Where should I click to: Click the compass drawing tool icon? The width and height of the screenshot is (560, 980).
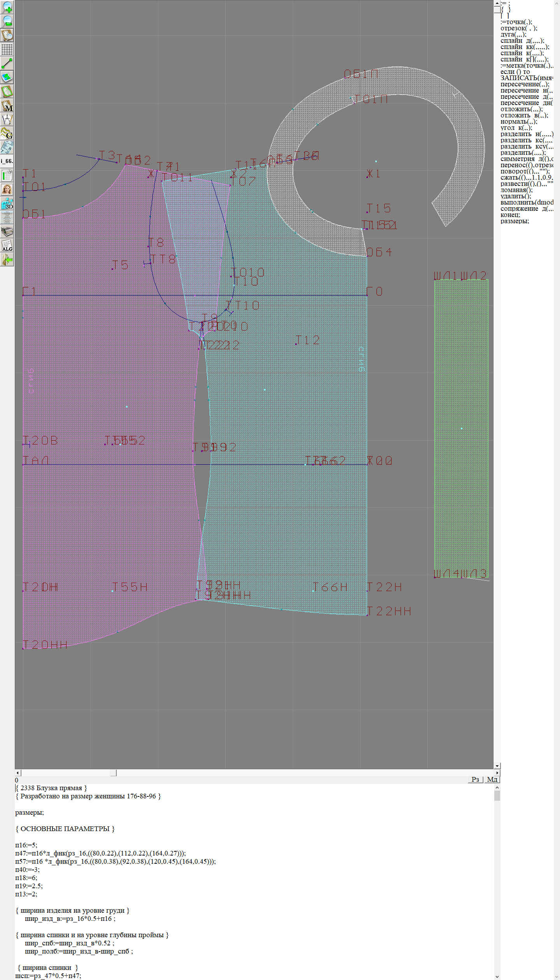(7, 119)
